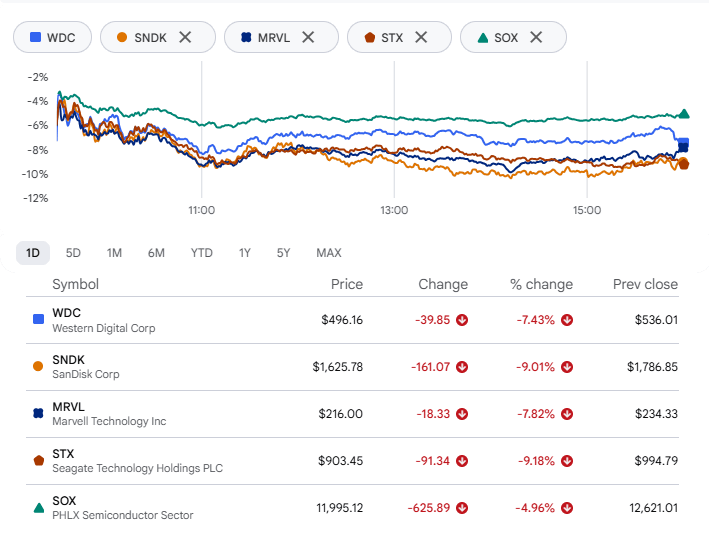Viewport: 709px width, 540px height.
Task: Open the STX symbol link
Action: pyautogui.click(x=63, y=454)
